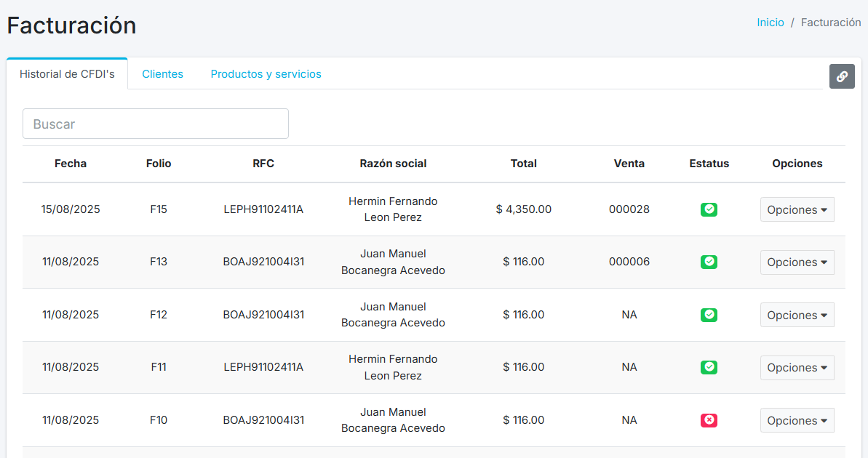
Task: Click green status check icon for folio F15
Action: point(709,209)
